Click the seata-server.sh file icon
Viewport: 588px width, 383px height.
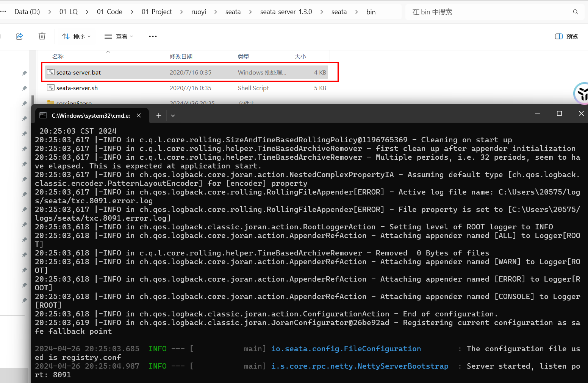coord(51,87)
